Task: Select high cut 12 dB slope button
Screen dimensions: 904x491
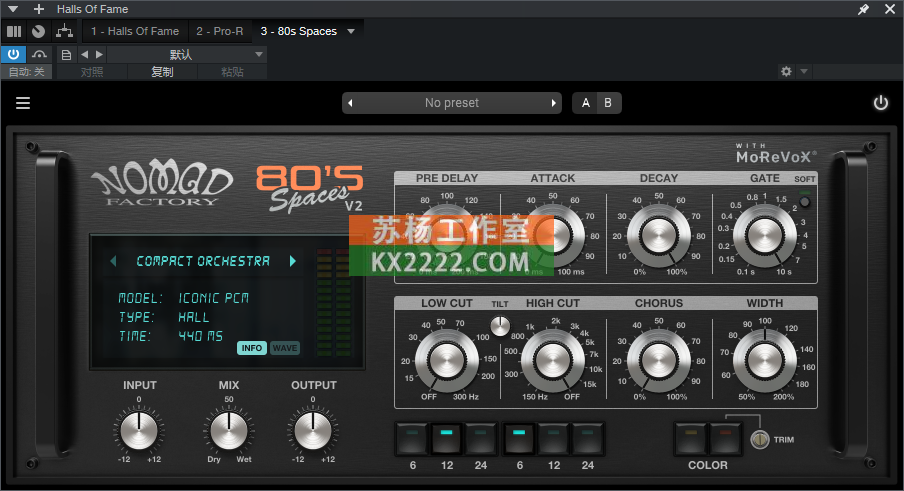Action: [553, 439]
